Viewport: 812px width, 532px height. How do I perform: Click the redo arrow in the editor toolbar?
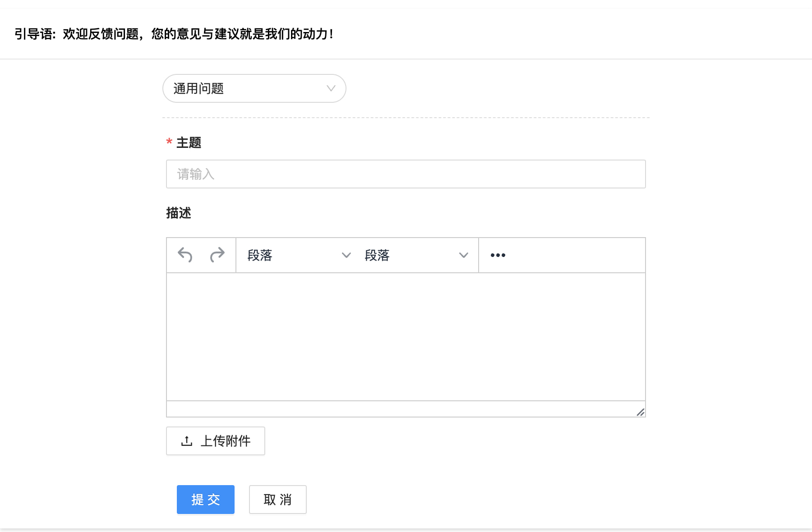click(217, 254)
